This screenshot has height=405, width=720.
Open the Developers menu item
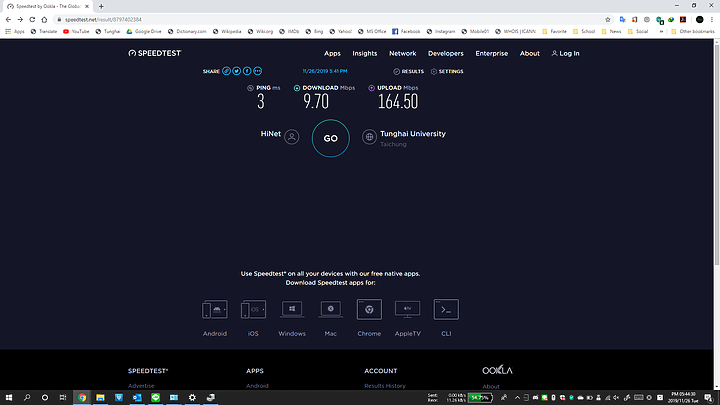click(x=445, y=53)
